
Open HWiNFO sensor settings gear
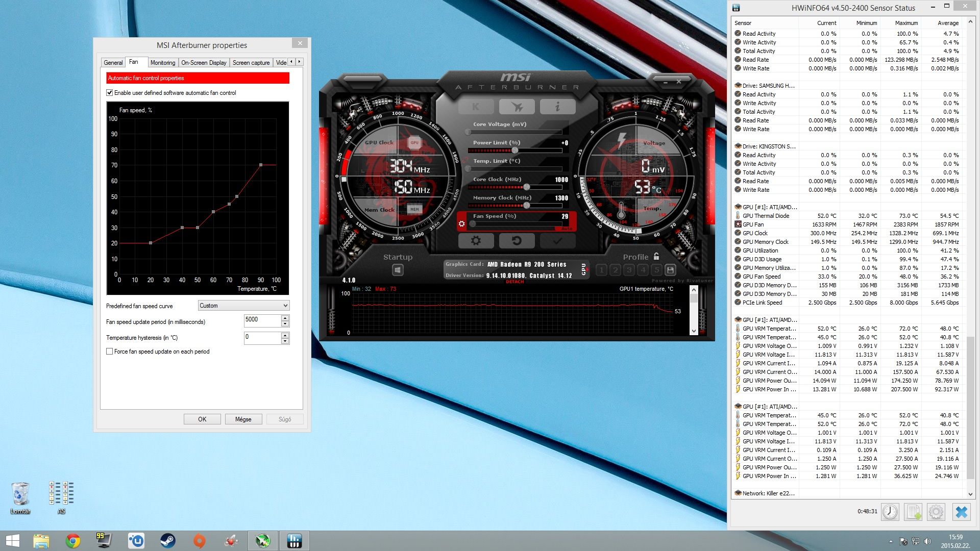coord(936,512)
